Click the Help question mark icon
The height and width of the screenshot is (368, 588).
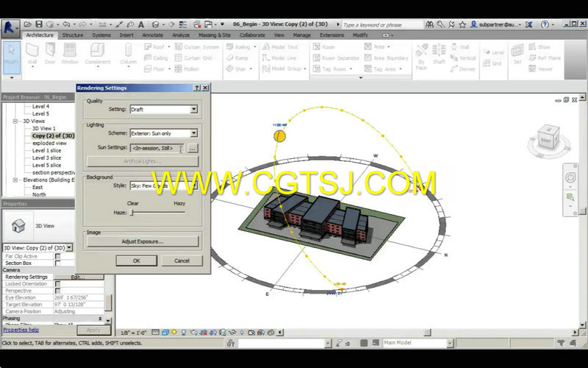(545, 24)
